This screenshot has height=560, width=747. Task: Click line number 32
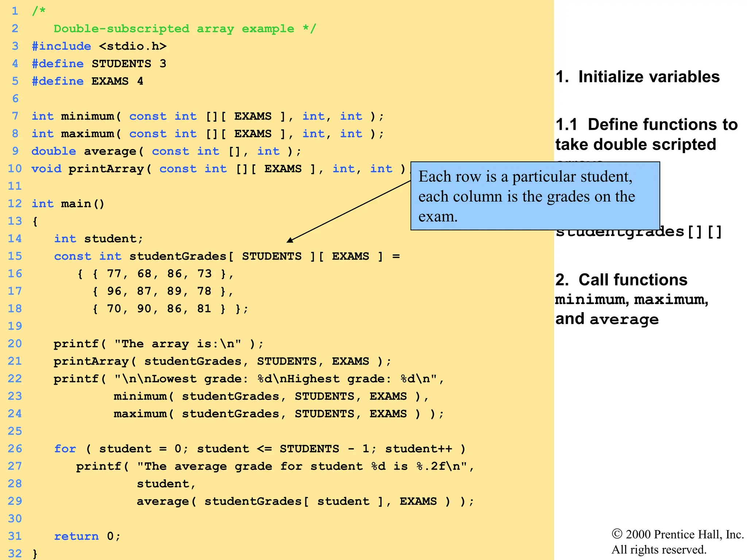[15, 554]
